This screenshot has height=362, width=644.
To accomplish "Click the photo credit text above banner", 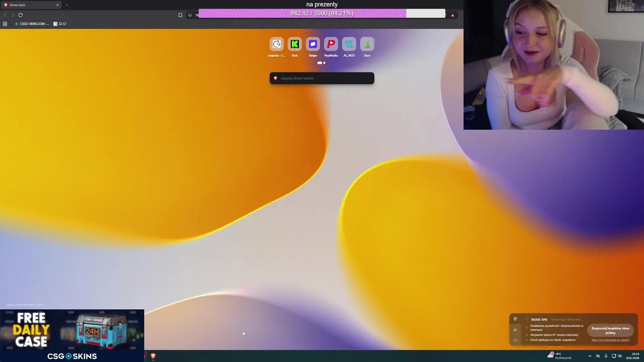I will point(25,305).
